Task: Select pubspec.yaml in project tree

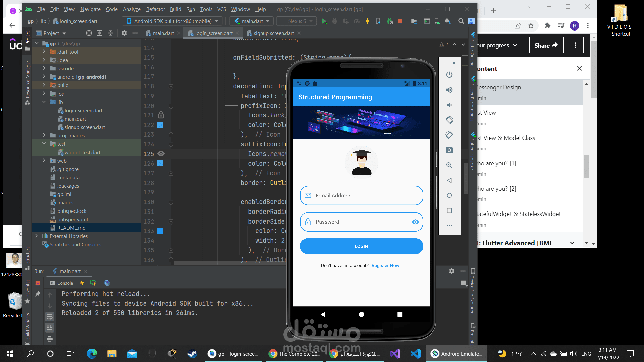Action: tap(72, 219)
